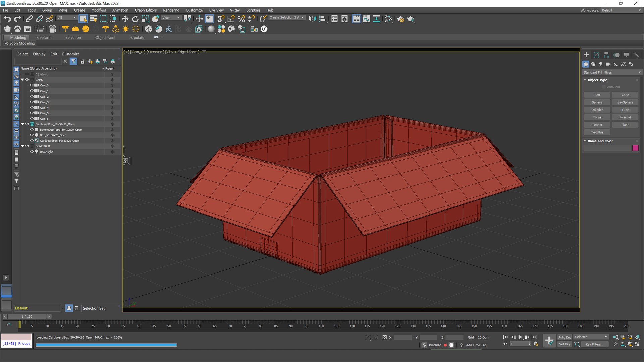This screenshot has height=362, width=644.
Task: Open the Graph Editors menu
Action: click(146, 10)
